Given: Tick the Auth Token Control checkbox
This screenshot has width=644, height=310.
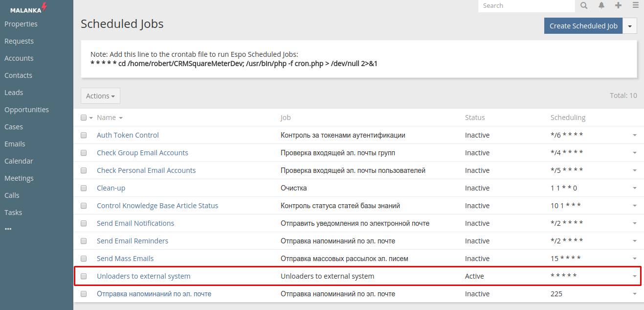Looking at the screenshot, I should 84,135.
